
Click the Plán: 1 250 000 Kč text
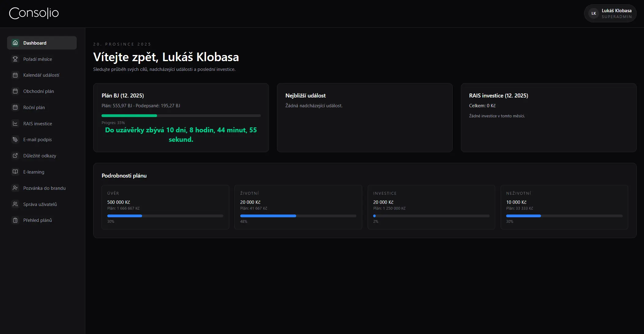coord(389,208)
